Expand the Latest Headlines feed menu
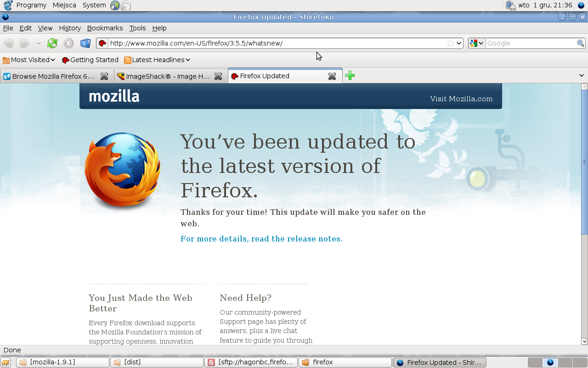The image size is (588, 368). point(157,60)
